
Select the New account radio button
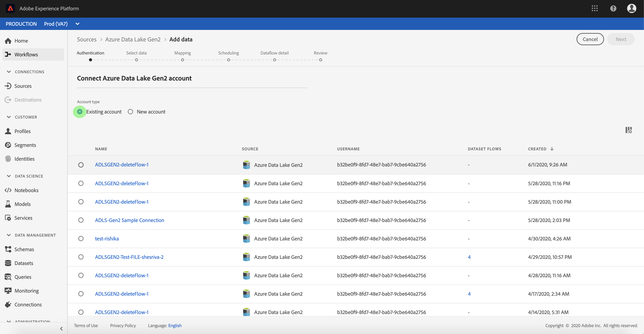tap(130, 112)
